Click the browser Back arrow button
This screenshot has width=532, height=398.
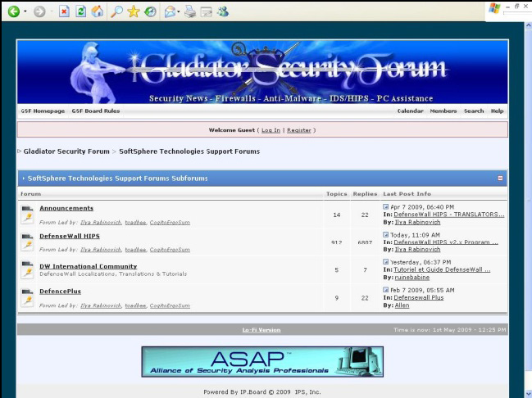pyautogui.click(x=14, y=11)
